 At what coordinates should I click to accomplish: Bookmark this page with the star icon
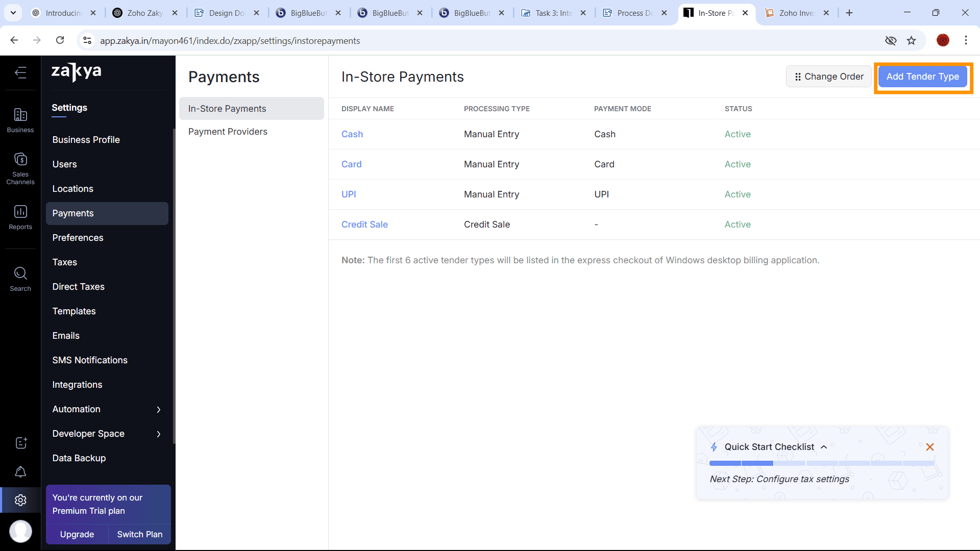(x=912, y=40)
